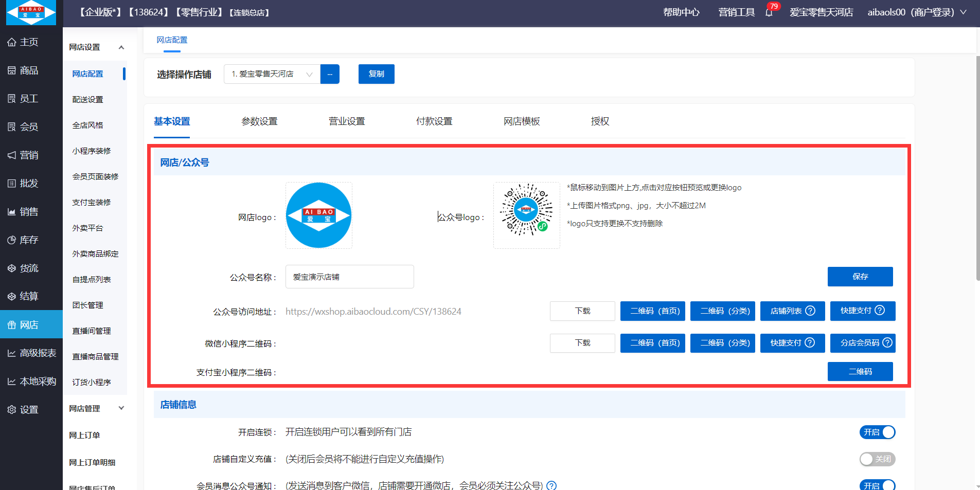This screenshot has width=980, height=490.
Task: Expand the 网店管理 menu group
Action: pos(121,408)
